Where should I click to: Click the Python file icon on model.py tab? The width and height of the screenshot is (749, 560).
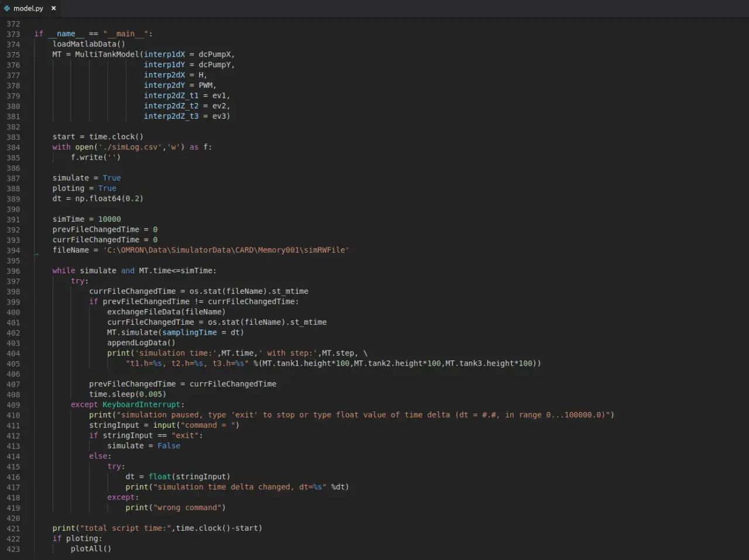click(7, 8)
